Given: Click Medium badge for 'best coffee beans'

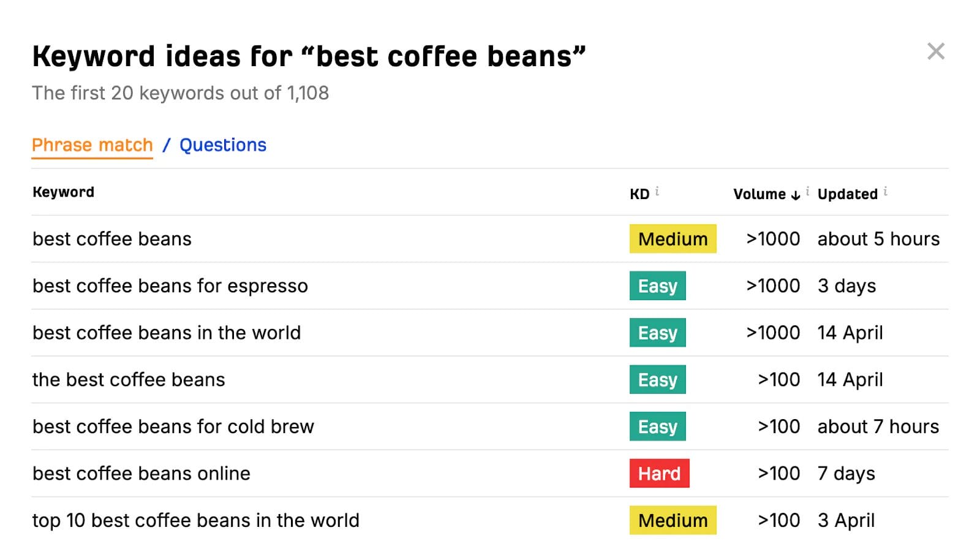Looking at the screenshot, I should click(x=673, y=239).
